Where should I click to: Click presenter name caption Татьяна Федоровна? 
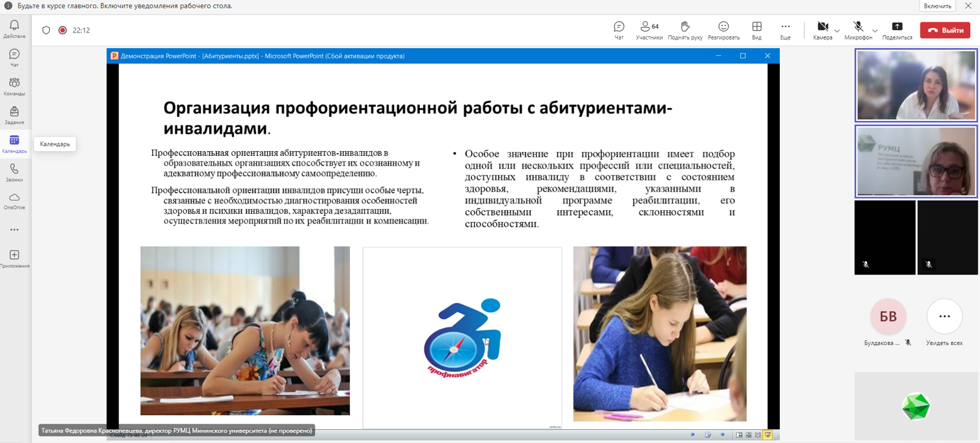pos(177,430)
